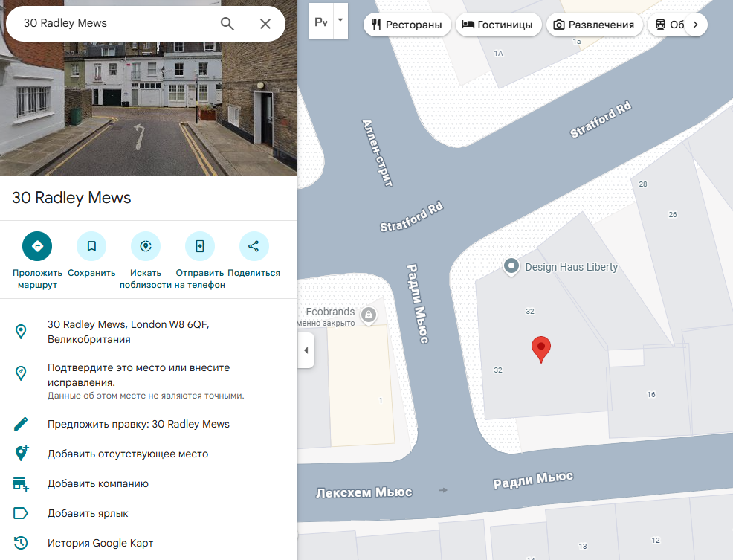This screenshot has height=560, width=733.
Task: Click the Проложить маршрут directions icon
Action: [x=37, y=246]
